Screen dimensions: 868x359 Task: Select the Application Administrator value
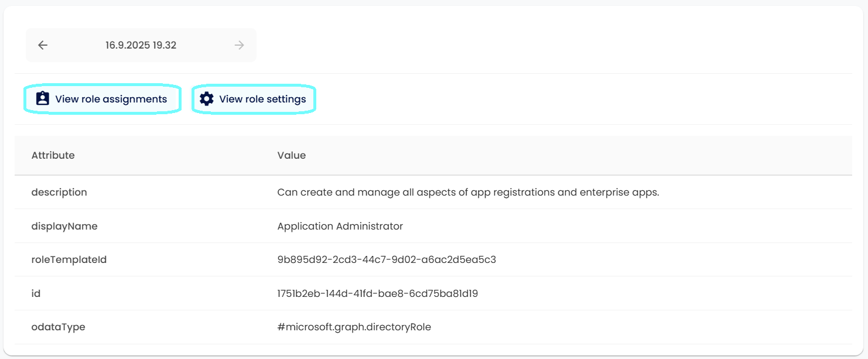[x=340, y=226]
